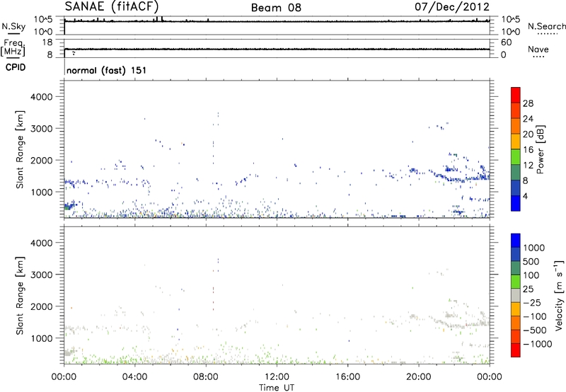Click the CPID label

coord(16,67)
